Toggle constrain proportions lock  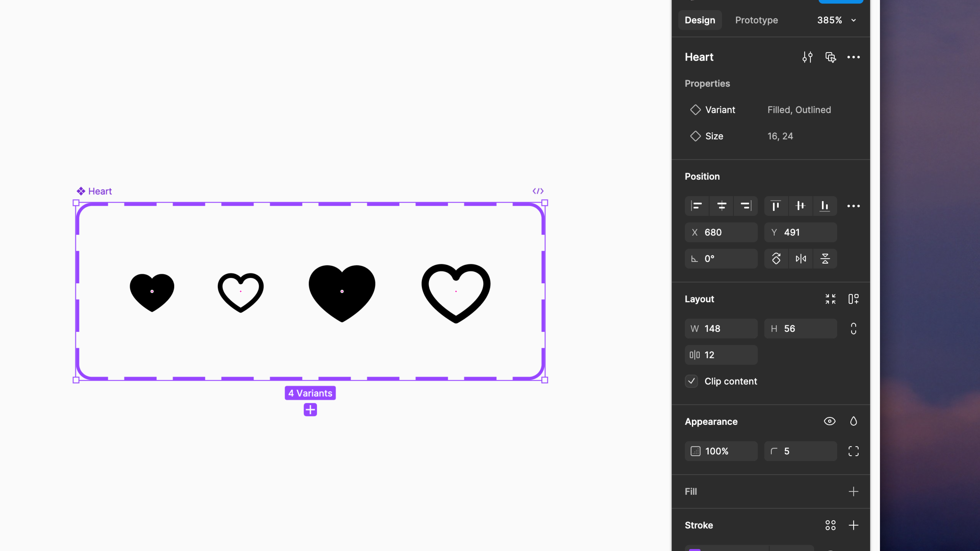pyautogui.click(x=853, y=329)
